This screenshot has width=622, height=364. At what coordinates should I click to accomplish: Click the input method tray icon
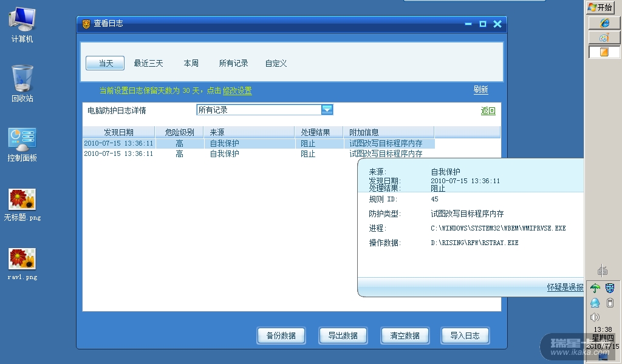point(603,271)
